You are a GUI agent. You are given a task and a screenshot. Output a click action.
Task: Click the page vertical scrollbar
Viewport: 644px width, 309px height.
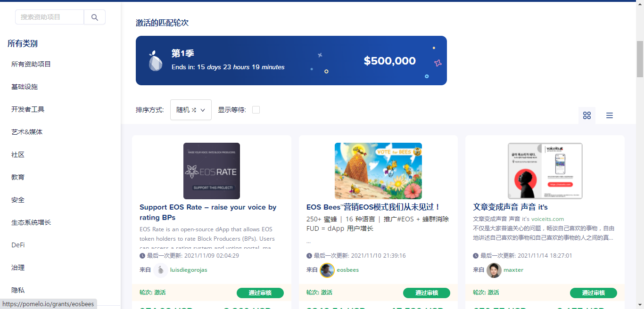click(x=640, y=59)
